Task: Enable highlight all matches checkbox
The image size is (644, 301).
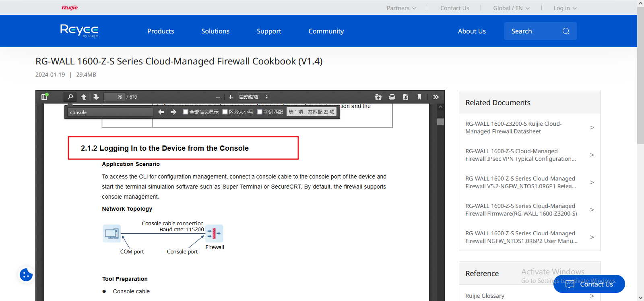Action: (x=186, y=112)
